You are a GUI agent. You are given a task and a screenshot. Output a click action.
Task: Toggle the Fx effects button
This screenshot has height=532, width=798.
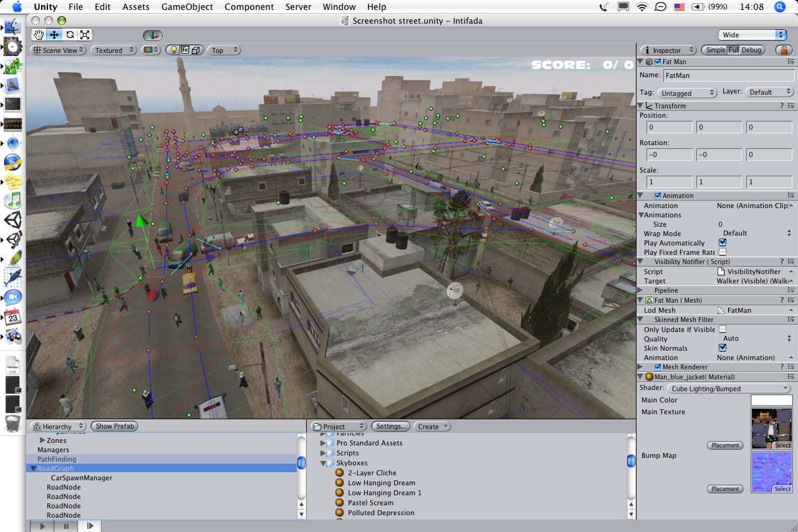[x=185, y=50]
